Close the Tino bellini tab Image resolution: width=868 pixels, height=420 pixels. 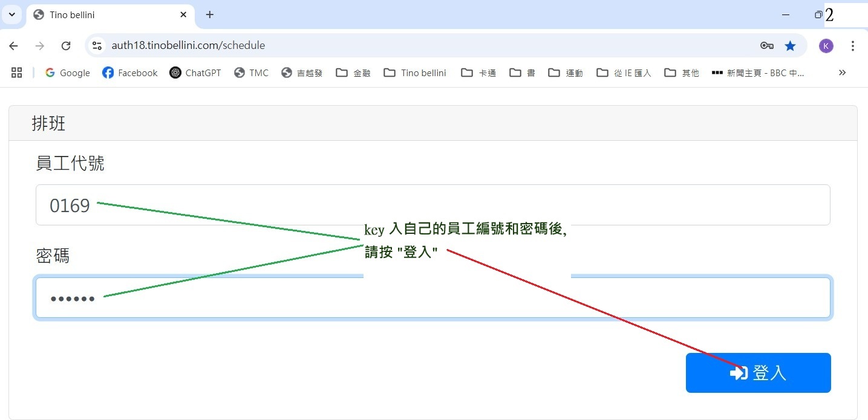183,15
